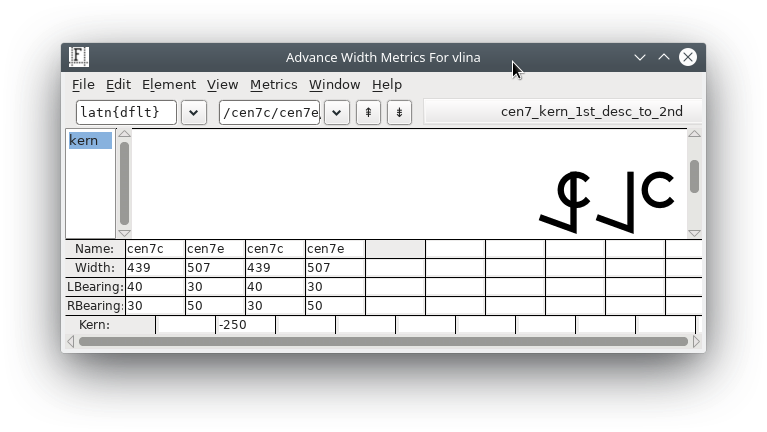This screenshot has width=767, height=432.
Task: Click the first cen7e name cell
Action: pyautogui.click(x=215, y=249)
